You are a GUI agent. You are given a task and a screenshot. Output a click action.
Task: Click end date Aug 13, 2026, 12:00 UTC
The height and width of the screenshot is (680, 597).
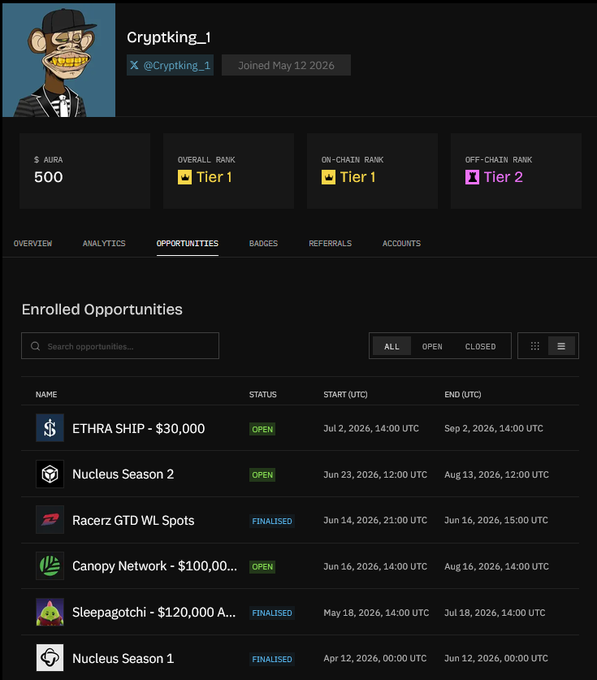click(497, 474)
